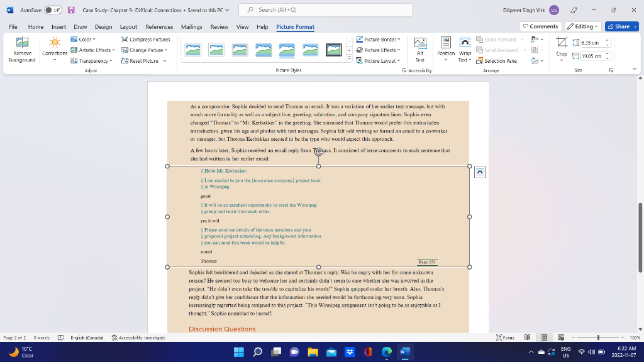
Task: Click vertical scrollbar thumb
Action: (640, 237)
